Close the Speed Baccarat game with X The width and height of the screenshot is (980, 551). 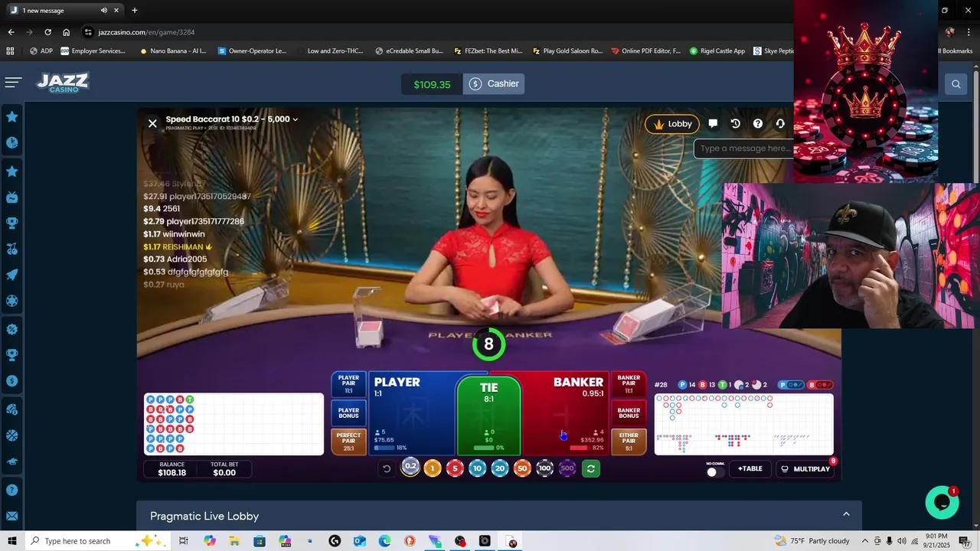(152, 123)
